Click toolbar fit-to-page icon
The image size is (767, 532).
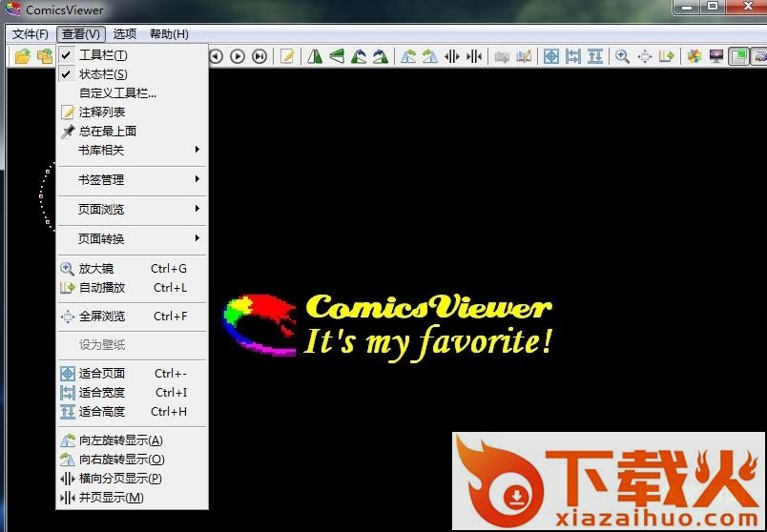point(551,56)
